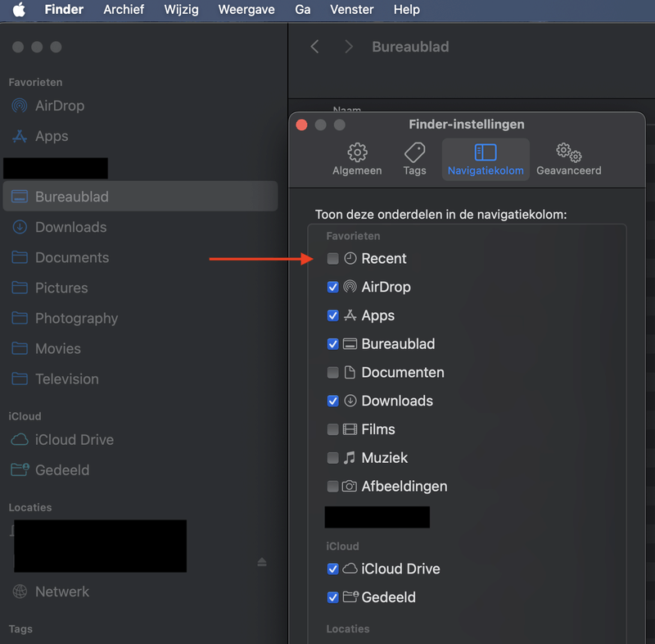Uncheck the iCloud Drive checkbox in settings
Screen dimensions: 655x644
tap(333, 569)
